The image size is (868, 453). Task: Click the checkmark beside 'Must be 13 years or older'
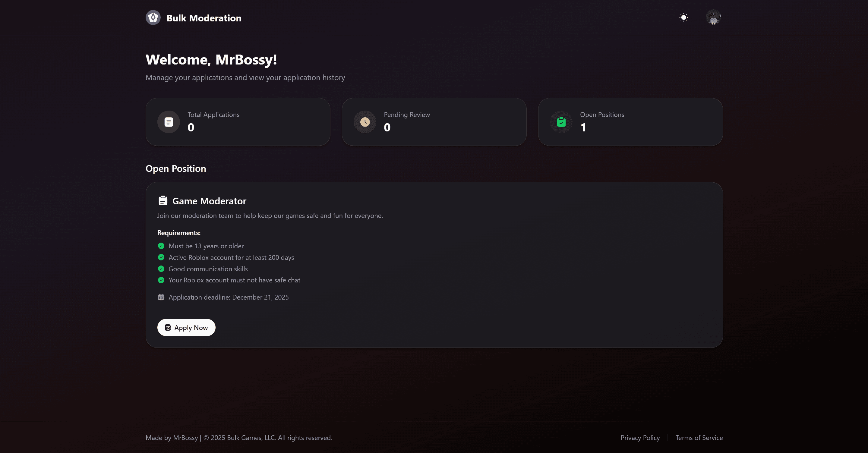point(161,246)
